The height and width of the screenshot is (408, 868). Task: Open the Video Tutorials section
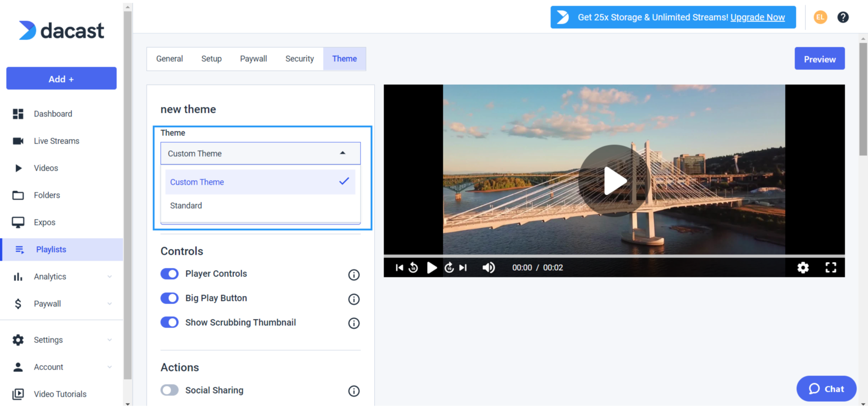tap(60, 394)
